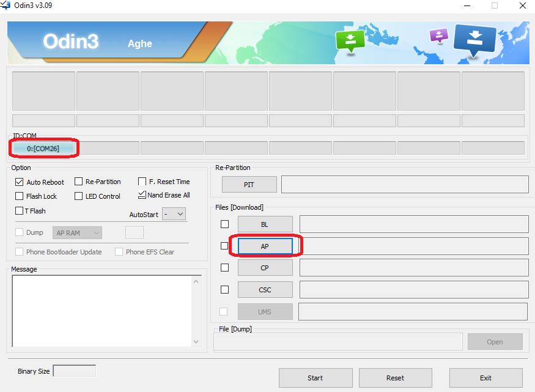
Task: Click the Message box scroll up arrow
Action: pyautogui.click(x=196, y=281)
